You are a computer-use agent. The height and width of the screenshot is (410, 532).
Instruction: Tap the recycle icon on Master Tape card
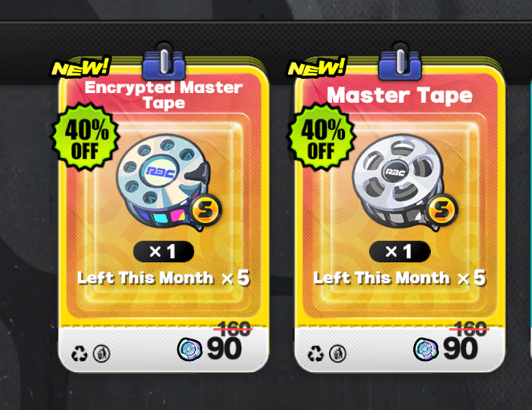point(315,353)
